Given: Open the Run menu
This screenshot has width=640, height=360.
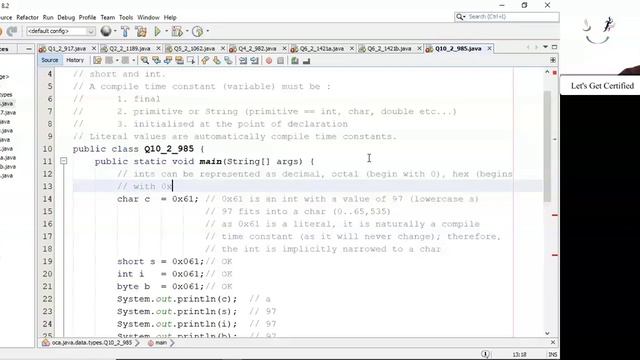Looking at the screenshot, I should pos(48,18).
